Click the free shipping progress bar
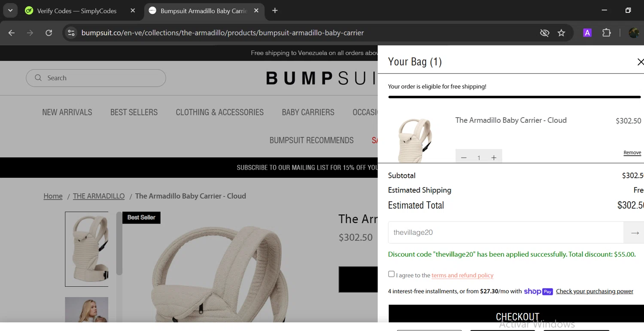This screenshot has height=331, width=644. [x=514, y=97]
